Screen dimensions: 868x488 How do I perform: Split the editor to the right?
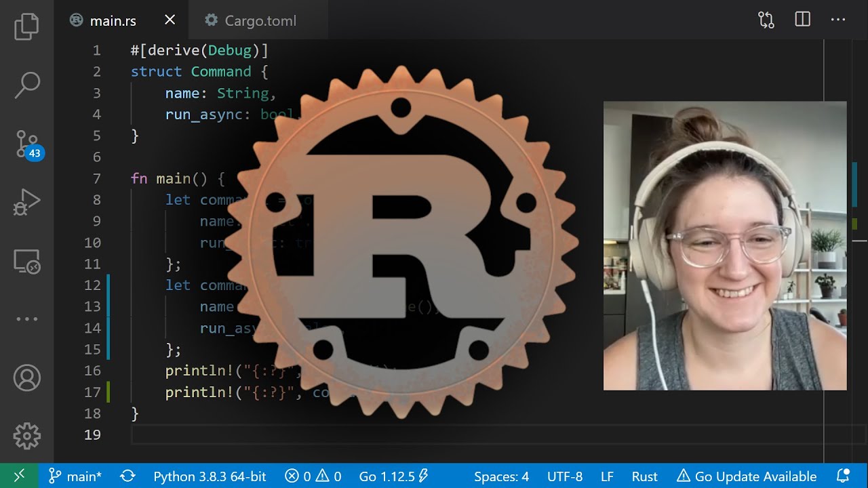coord(803,20)
